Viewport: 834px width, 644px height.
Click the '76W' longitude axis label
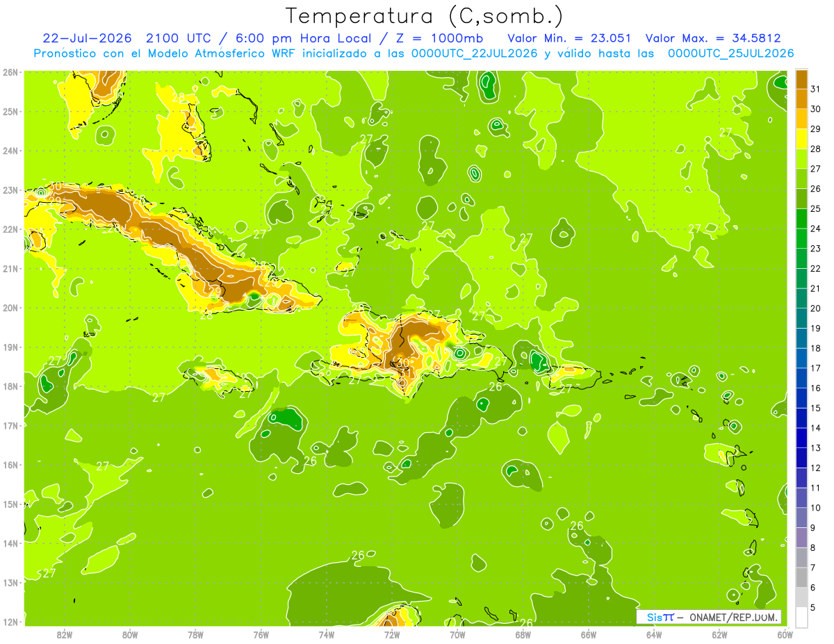[261, 634]
